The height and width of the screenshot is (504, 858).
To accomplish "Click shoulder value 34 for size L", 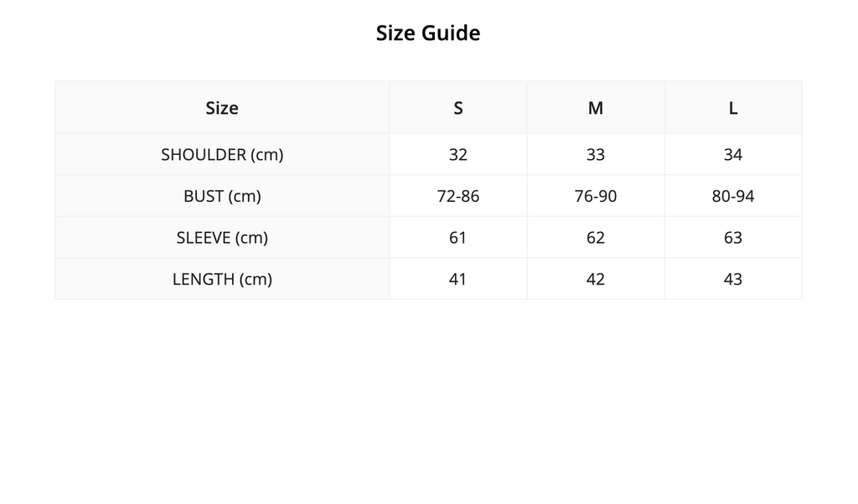I will [733, 155].
